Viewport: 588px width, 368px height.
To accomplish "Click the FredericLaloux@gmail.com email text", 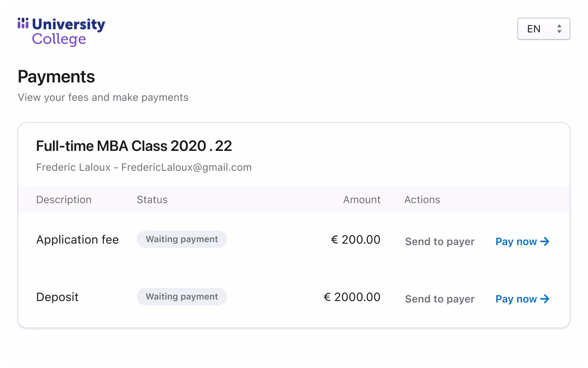I will click(x=186, y=167).
